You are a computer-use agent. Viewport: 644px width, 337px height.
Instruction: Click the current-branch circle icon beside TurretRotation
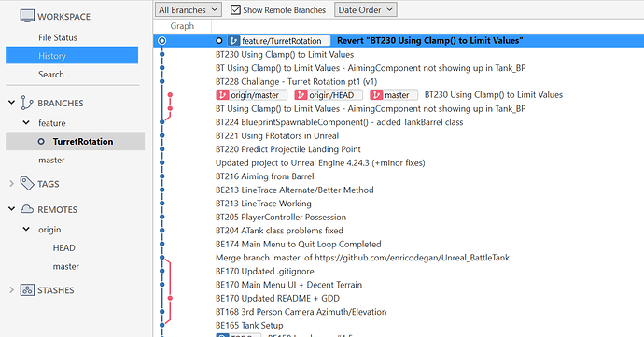click(x=41, y=141)
